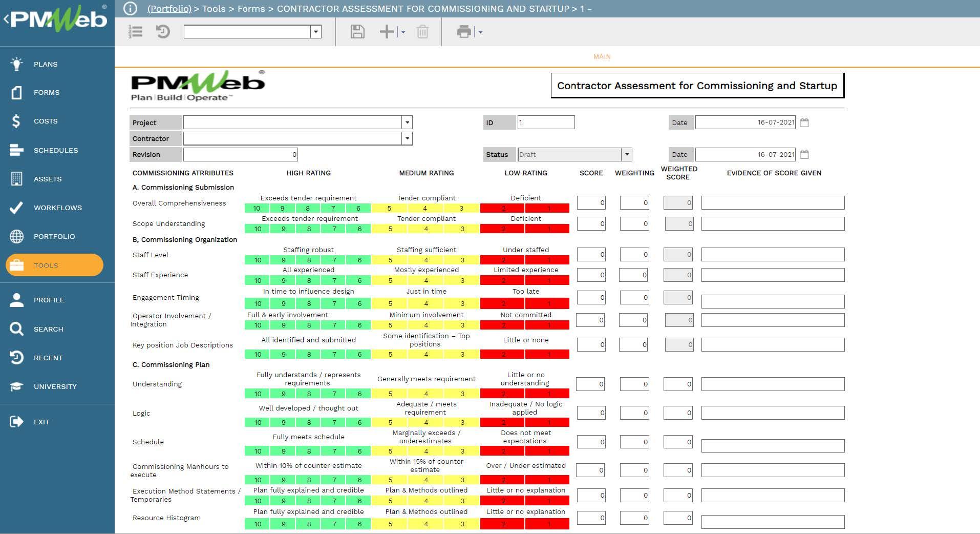Select score 4 for Staff Level
The width and height of the screenshot is (980, 534).
point(425,260)
